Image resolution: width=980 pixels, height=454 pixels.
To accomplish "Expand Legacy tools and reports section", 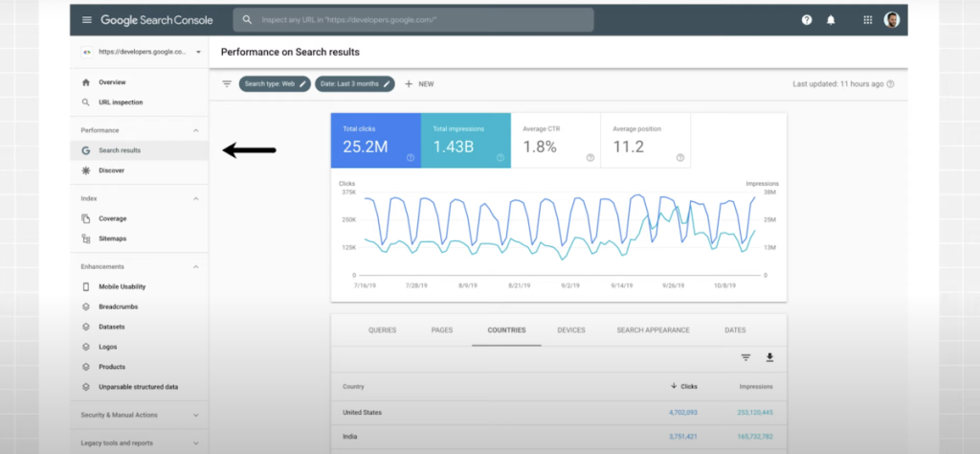I will point(195,443).
